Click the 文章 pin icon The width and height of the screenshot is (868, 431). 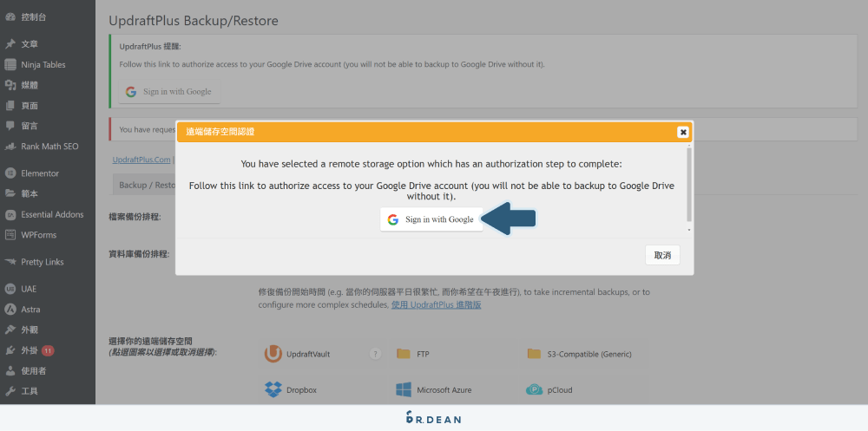click(x=10, y=44)
